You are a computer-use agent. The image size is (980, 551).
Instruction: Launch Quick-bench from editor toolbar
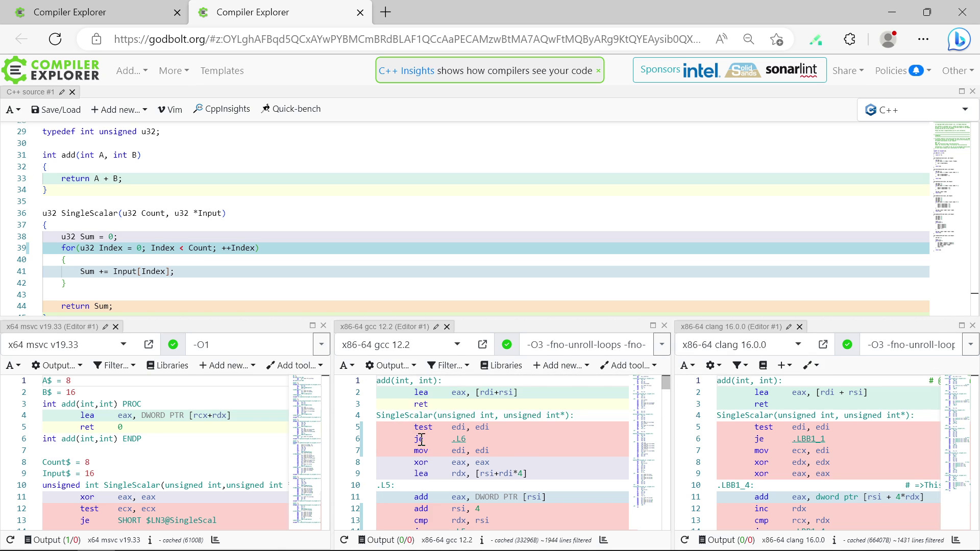[x=291, y=109]
